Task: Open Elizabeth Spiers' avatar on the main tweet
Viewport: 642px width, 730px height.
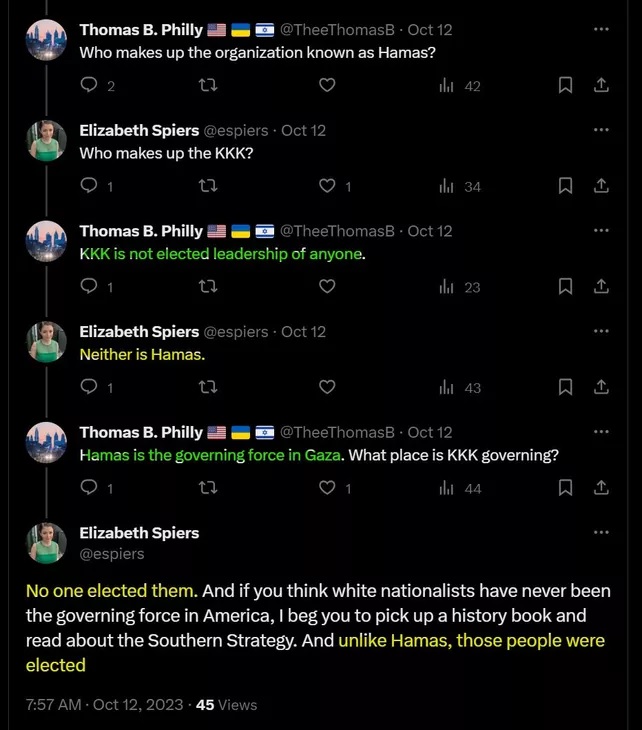Action: 46,542
